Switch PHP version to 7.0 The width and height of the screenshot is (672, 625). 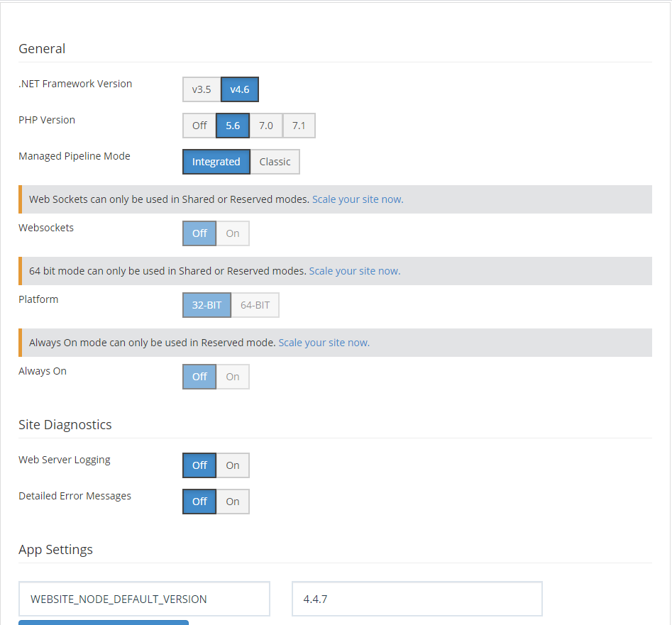pos(265,126)
